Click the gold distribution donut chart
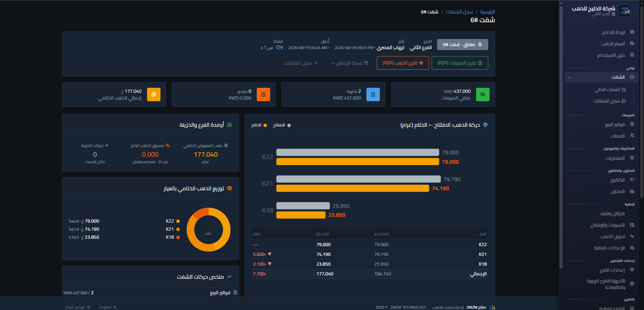644x310 pixels. tap(209, 230)
